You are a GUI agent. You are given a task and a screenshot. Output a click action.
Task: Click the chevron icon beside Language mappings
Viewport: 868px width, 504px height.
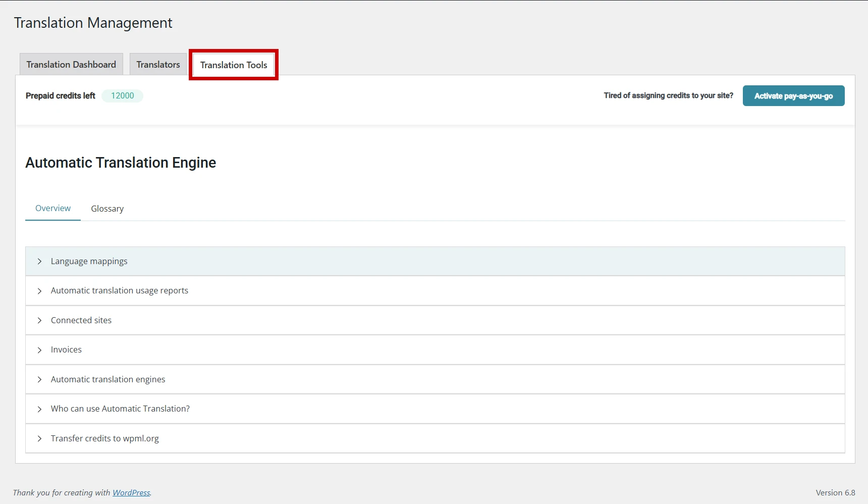click(x=40, y=261)
